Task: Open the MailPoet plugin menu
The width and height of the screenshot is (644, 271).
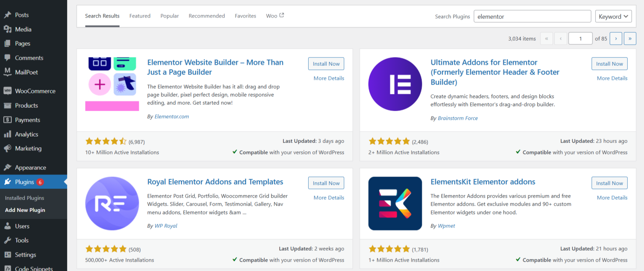Action: [x=26, y=72]
